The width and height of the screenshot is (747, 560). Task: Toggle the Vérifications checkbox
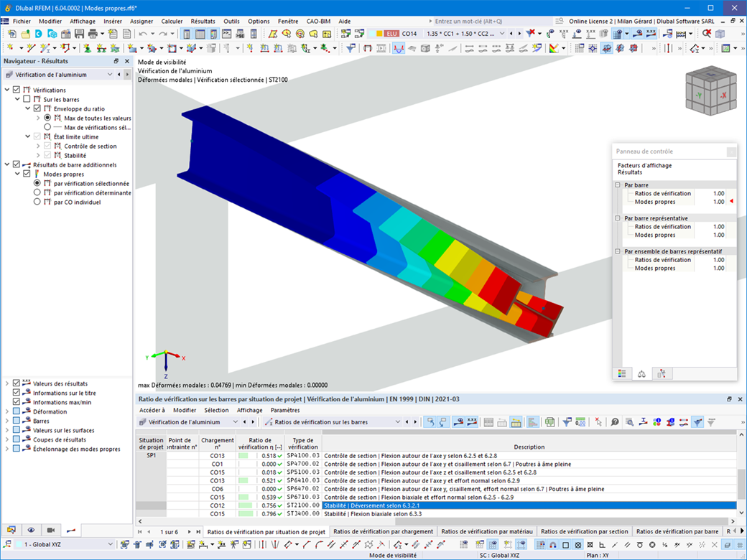17,90
